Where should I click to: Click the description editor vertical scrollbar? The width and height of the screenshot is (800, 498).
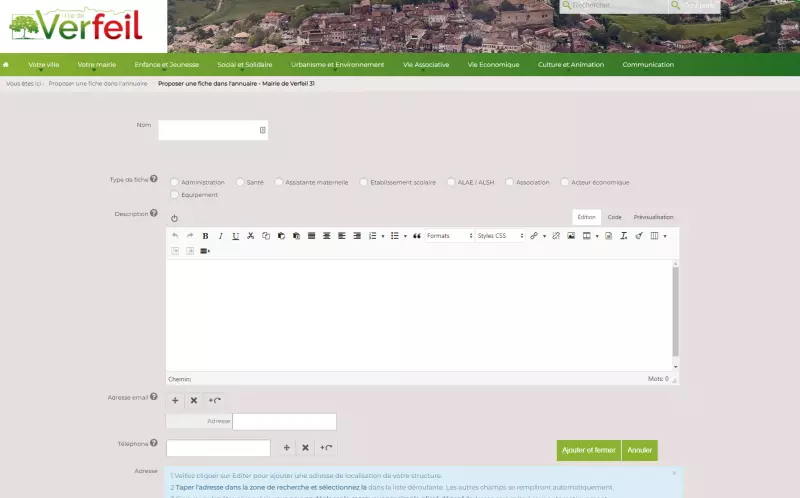coord(676,310)
